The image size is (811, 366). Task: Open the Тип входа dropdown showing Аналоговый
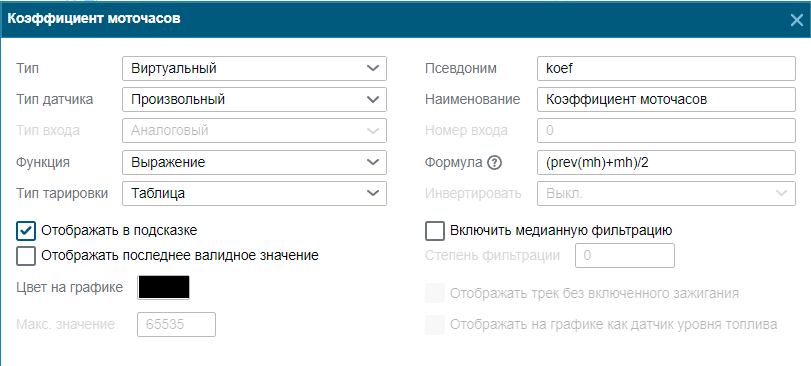click(254, 131)
